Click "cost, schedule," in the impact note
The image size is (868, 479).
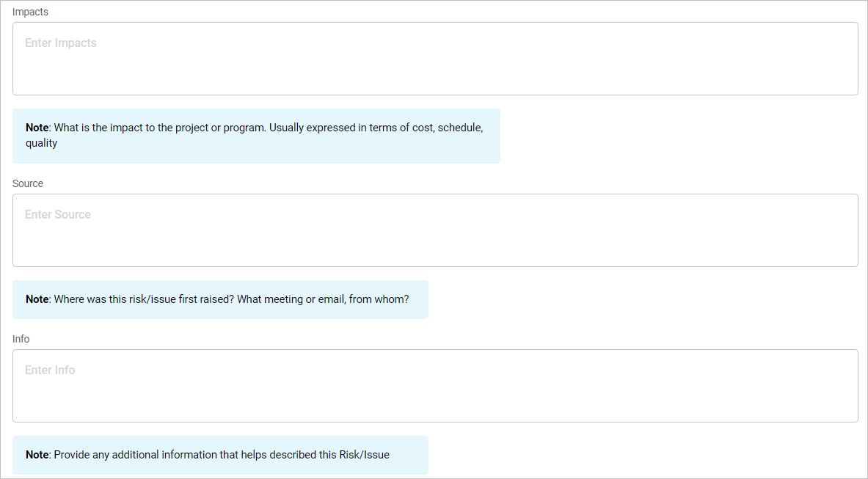coord(442,128)
